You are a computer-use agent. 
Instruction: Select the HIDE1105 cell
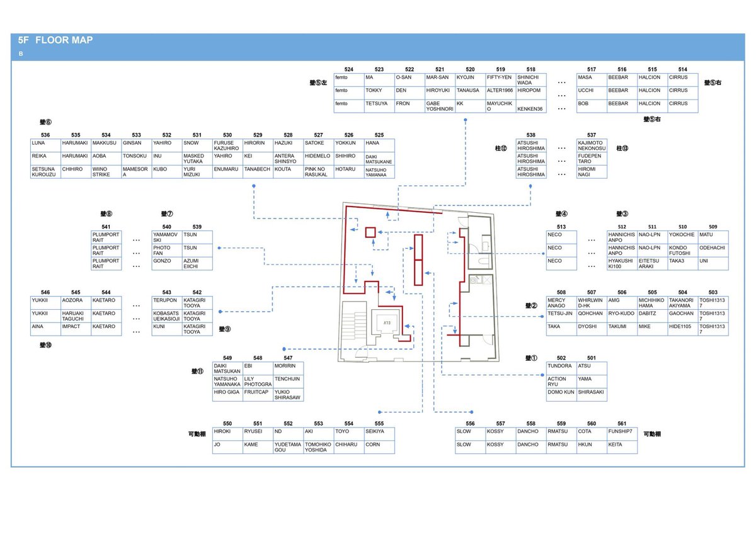(x=683, y=329)
